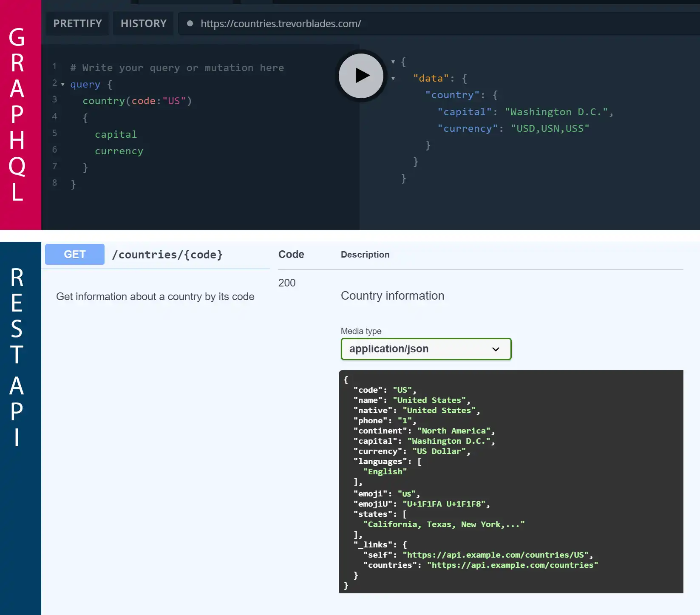Click the "English" language entry
Screen dimensions: 700x615
(385, 472)
